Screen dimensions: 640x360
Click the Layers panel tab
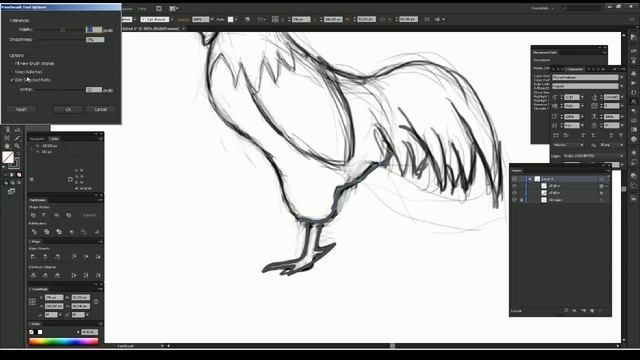click(517, 171)
